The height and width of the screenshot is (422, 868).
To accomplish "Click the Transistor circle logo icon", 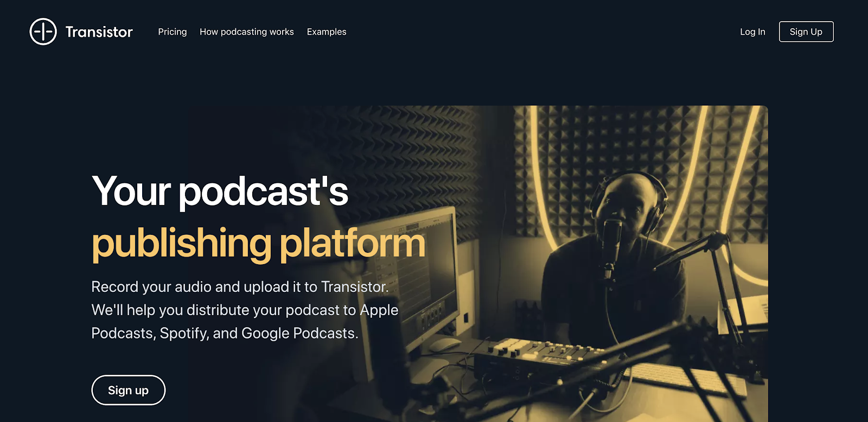I will coord(43,31).
